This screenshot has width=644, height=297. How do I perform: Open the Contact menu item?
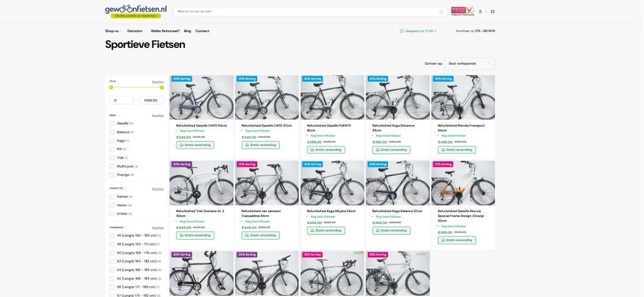click(x=202, y=31)
